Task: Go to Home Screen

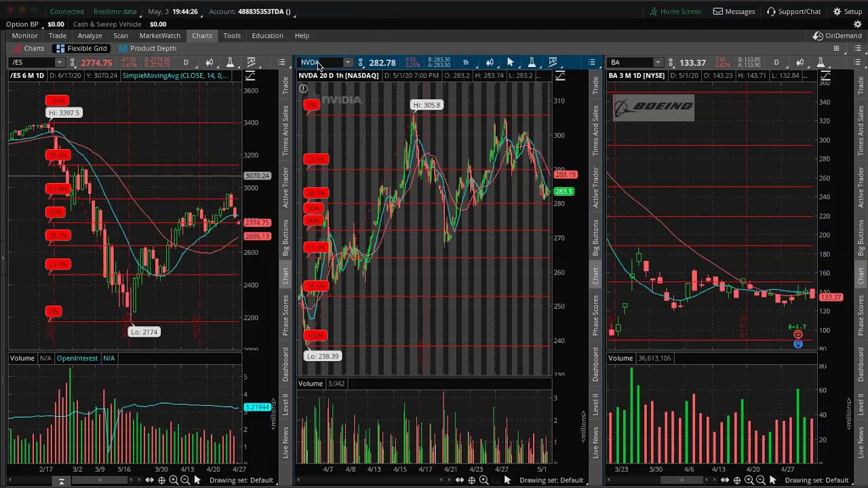Action: pos(675,12)
